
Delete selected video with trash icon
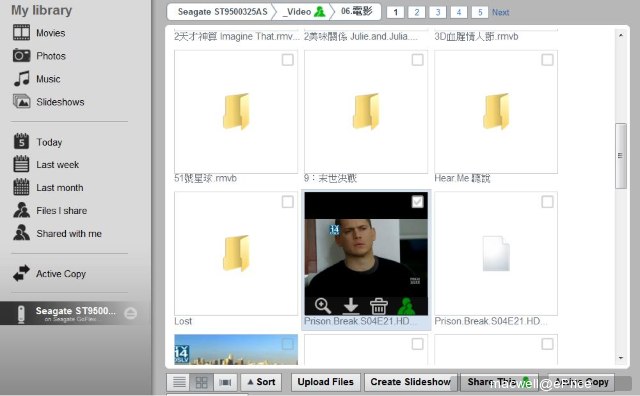[378, 306]
